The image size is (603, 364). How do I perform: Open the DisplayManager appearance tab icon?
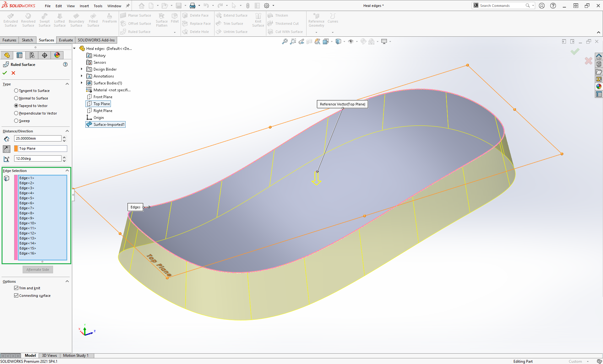click(x=57, y=55)
